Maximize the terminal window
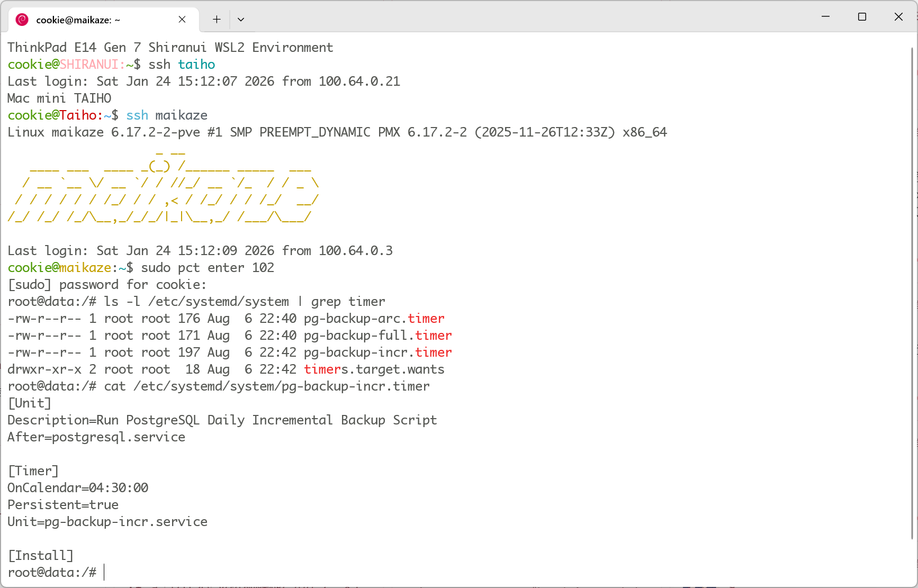 (862, 17)
